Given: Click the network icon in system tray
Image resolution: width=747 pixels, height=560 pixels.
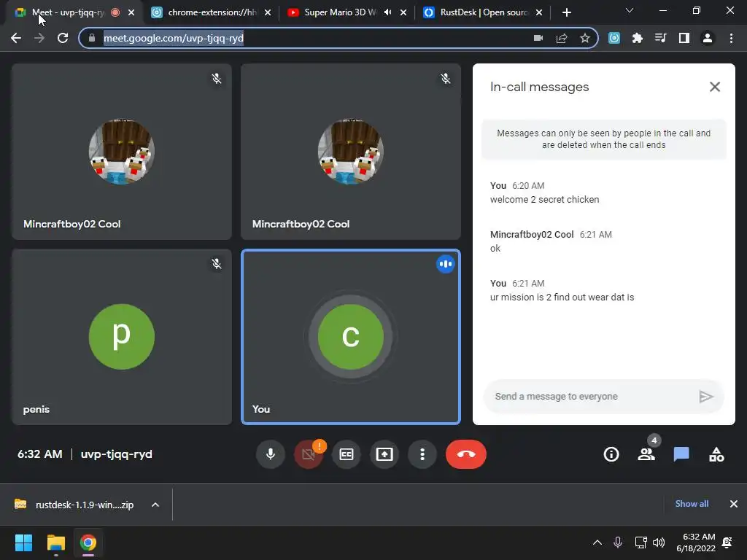Looking at the screenshot, I should coord(640,542).
